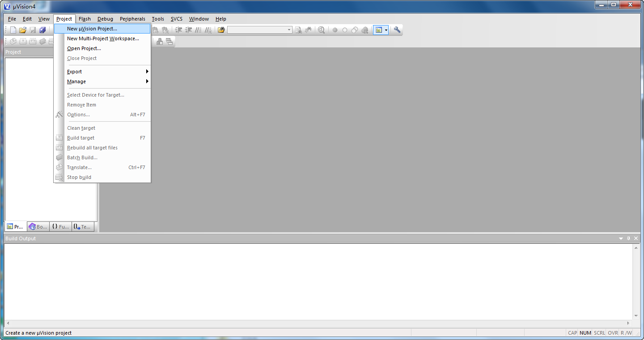Start the debug session with magnifier icon

(x=321, y=30)
